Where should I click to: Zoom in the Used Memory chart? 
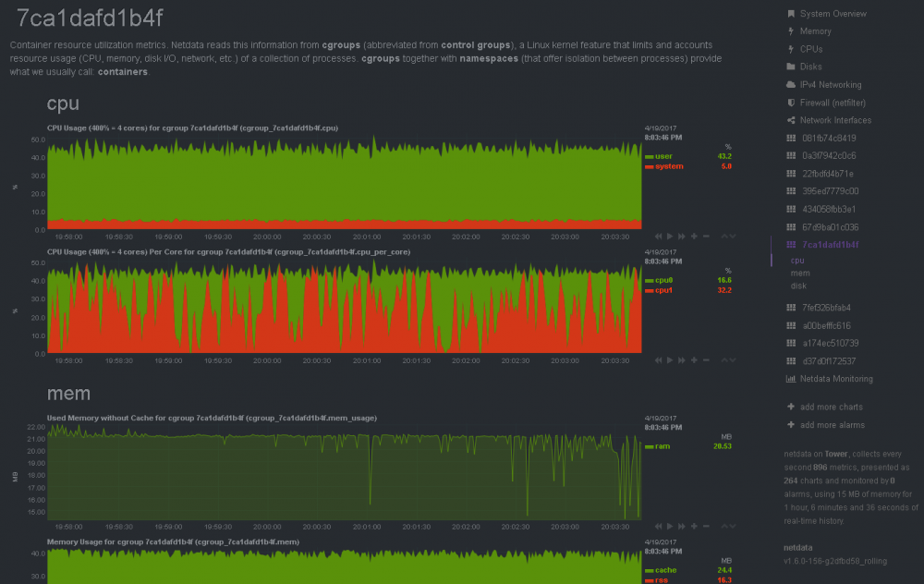click(694, 527)
